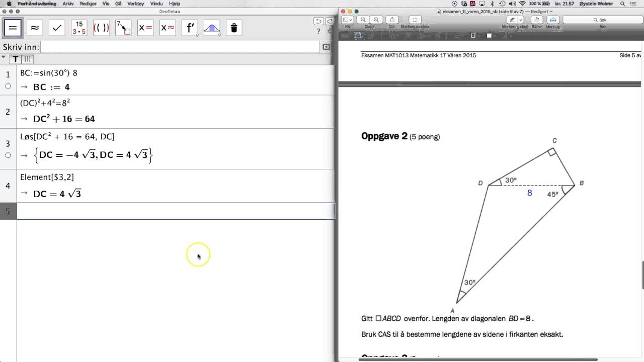Viewport: 644px width, 362px height.
Task: Open the Derivative tool dropdown arrow
Action: pyautogui.click(x=197, y=35)
